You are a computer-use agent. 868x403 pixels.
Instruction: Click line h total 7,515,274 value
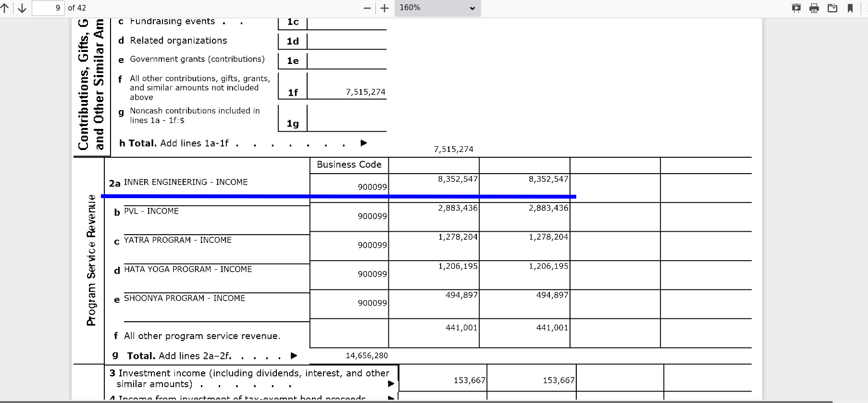[454, 149]
